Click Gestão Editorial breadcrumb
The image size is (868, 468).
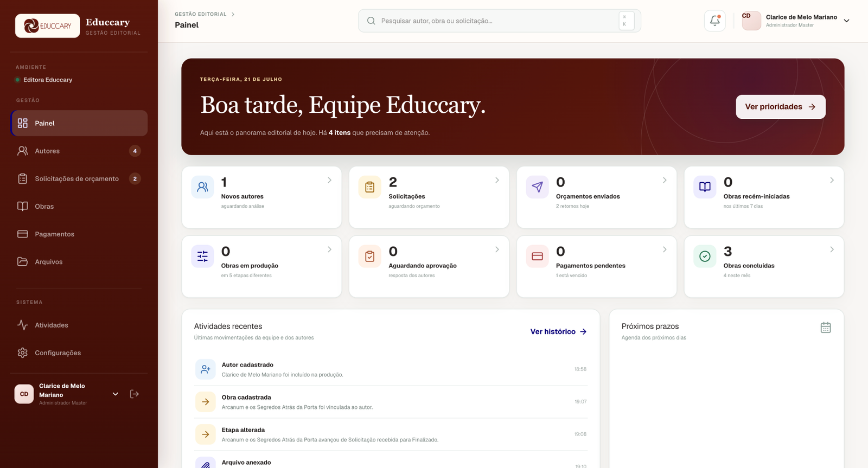pyautogui.click(x=201, y=14)
